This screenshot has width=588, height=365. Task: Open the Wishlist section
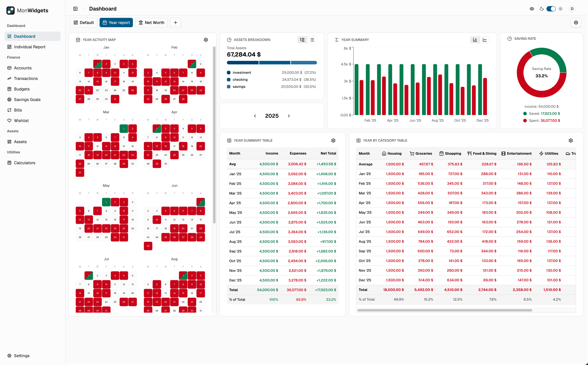21,120
